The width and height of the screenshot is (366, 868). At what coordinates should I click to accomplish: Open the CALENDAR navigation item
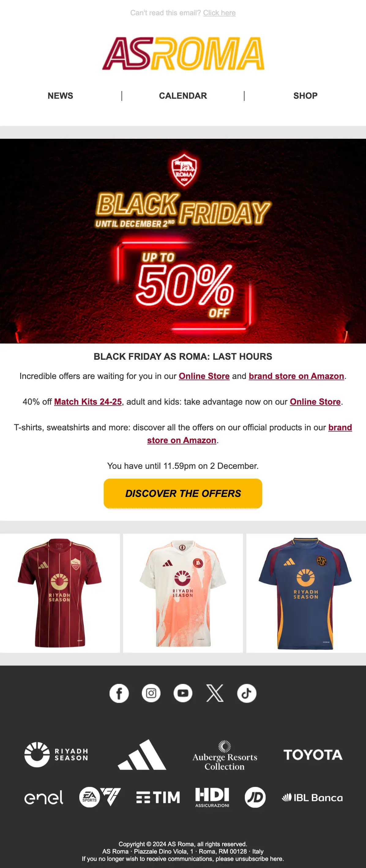pyautogui.click(x=183, y=96)
